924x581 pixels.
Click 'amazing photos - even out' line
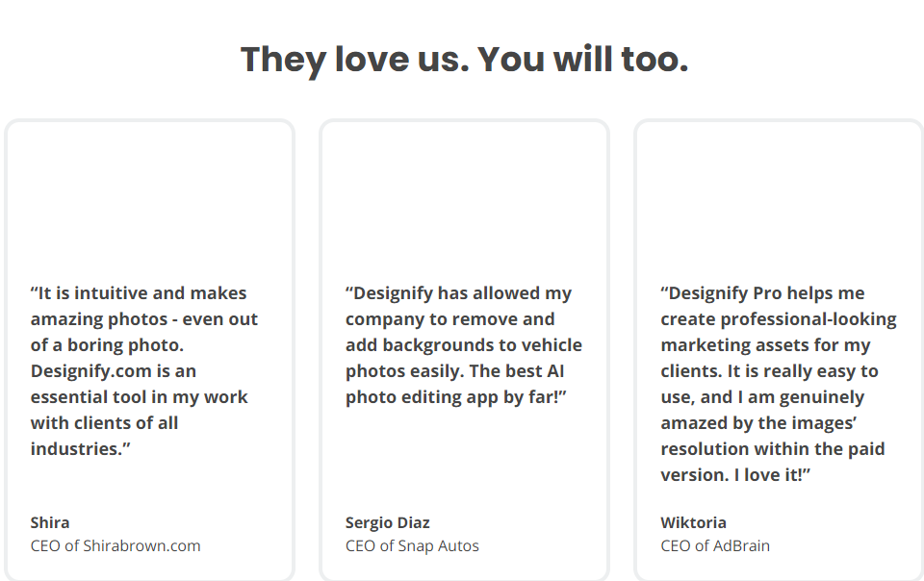[144, 319]
